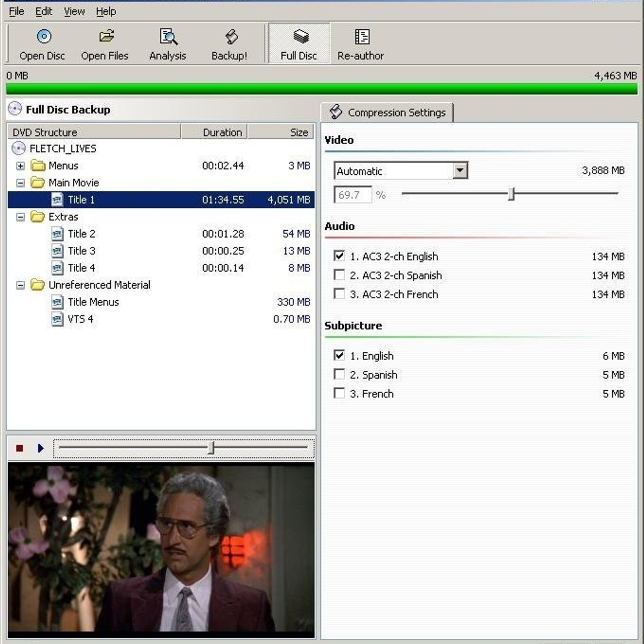The width and height of the screenshot is (644, 644).
Task: Play preview with the blue play arrow
Action: click(x=40, y=448)
